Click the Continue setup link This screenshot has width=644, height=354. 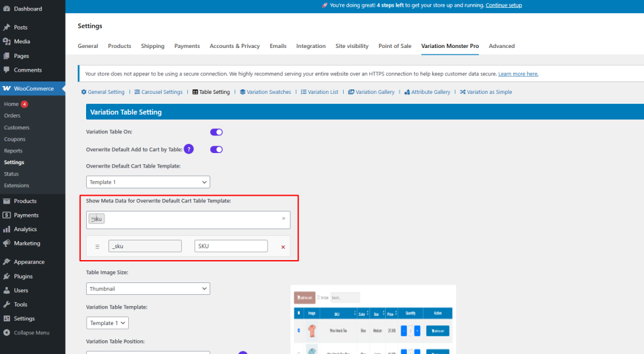click(503, 5)
